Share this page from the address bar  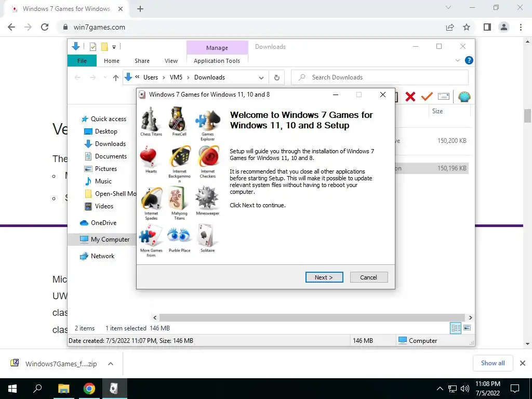pos(450,27)
